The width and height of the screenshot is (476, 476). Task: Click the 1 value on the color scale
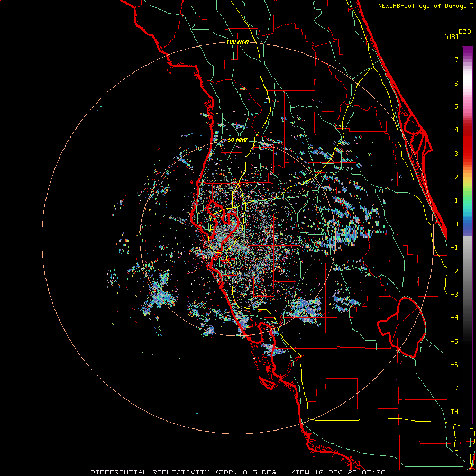456,200
